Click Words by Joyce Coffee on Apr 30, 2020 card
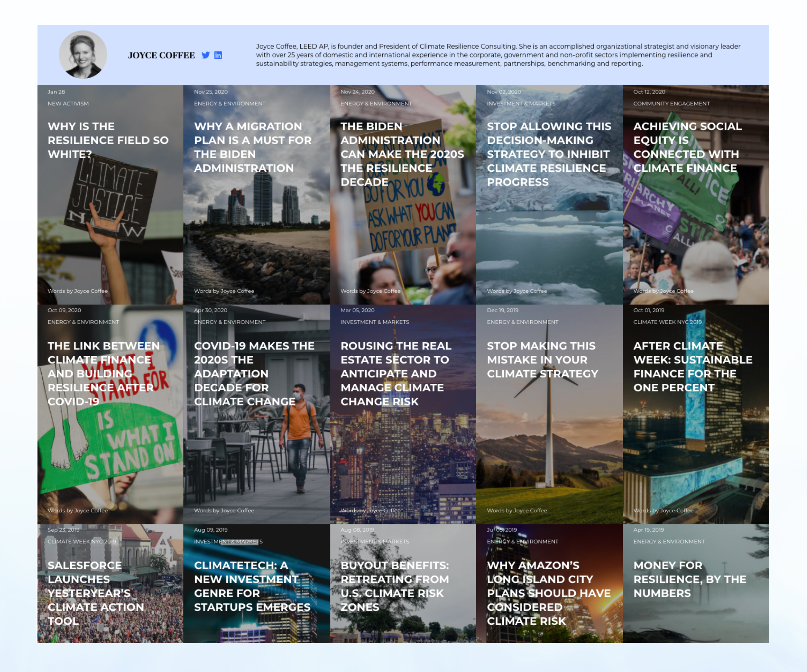 coord(224,511)
